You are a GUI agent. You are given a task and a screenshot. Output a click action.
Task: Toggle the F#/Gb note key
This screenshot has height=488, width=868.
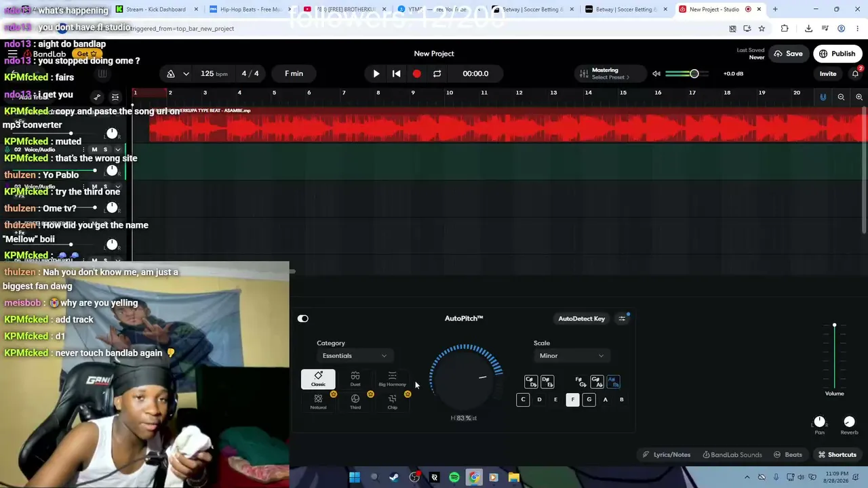tap(580, 382)
